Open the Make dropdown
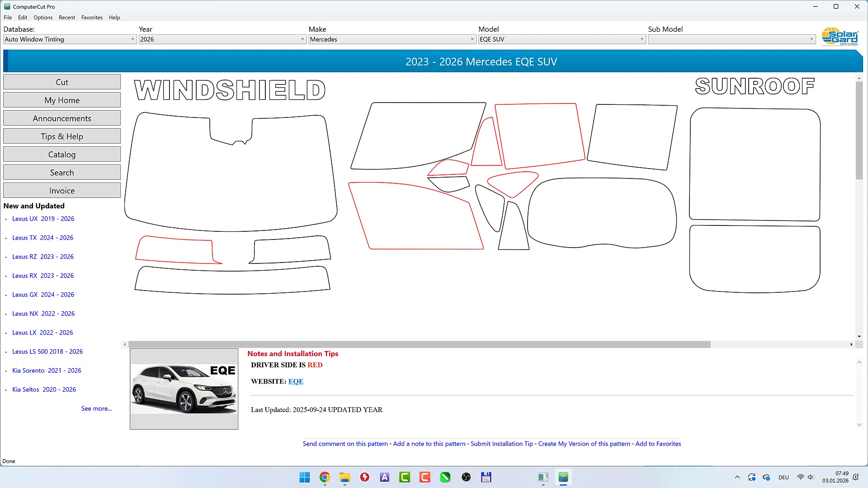 pos(392,39)
